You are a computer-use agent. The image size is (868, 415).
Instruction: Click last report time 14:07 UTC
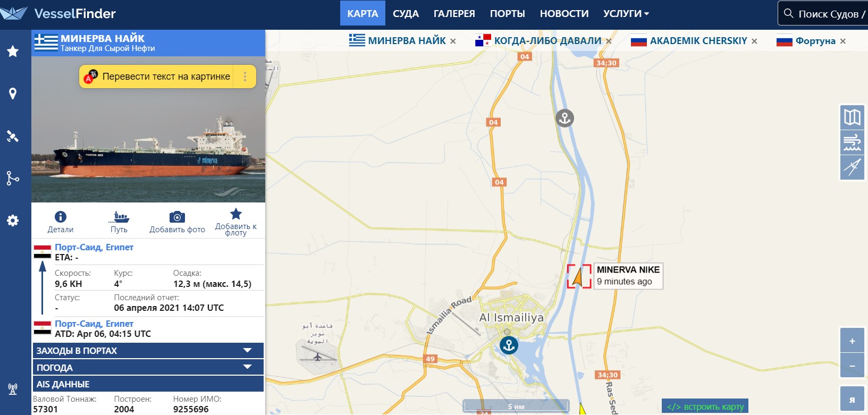169,308
